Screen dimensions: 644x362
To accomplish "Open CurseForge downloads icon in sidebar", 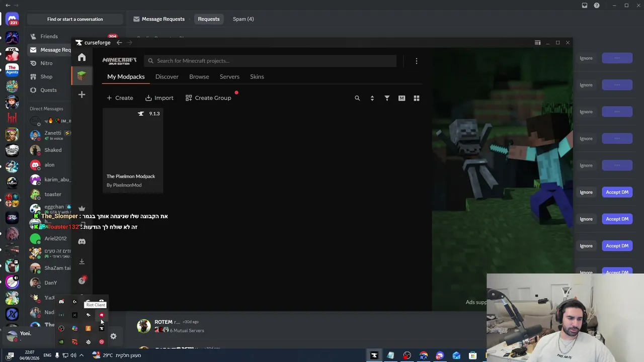I will 82,261.
